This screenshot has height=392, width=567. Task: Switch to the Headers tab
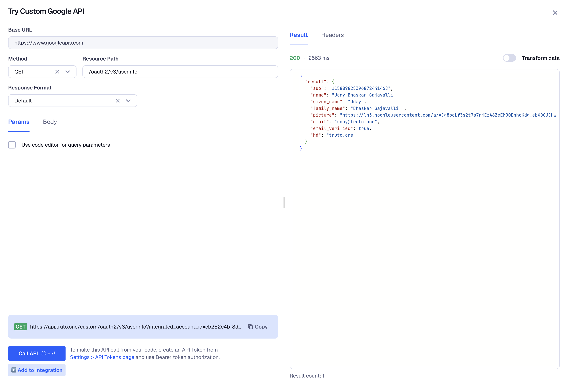tap(332, 35)
